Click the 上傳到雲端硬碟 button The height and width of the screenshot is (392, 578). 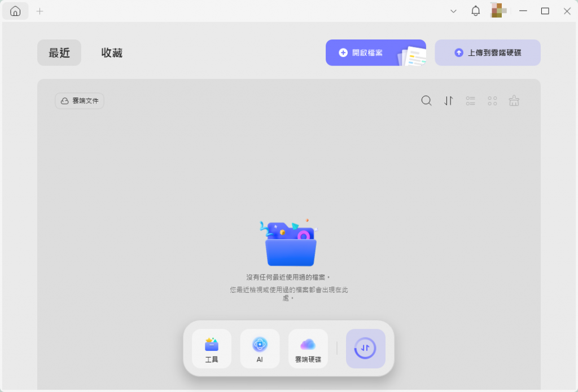click(x=488, y=52)
